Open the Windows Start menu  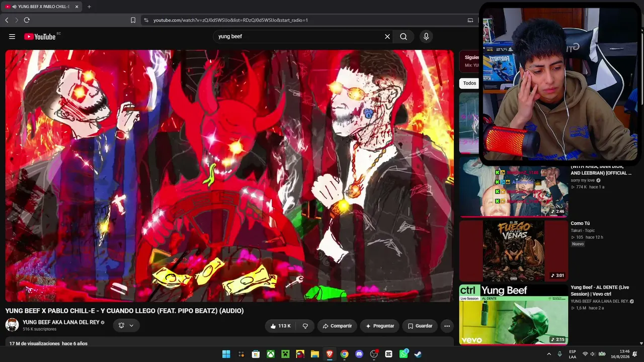click(x=226, y=354)
